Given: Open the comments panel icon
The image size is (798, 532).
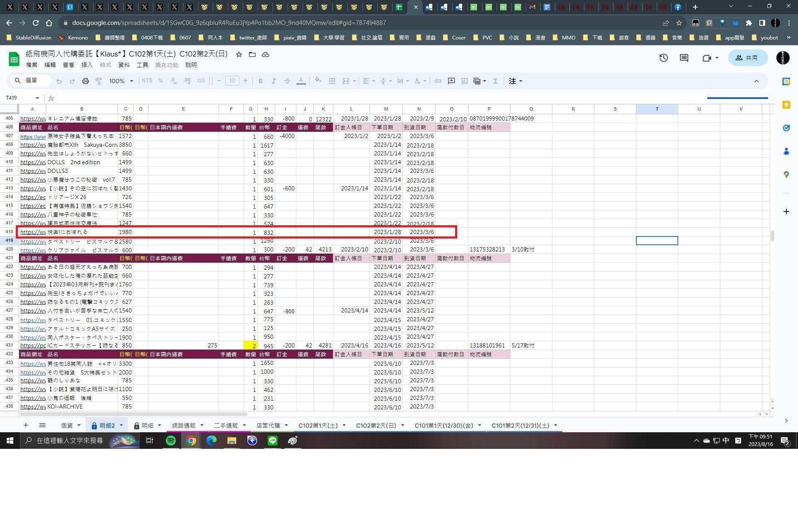Looking at the screenshot, I should 684,58.
